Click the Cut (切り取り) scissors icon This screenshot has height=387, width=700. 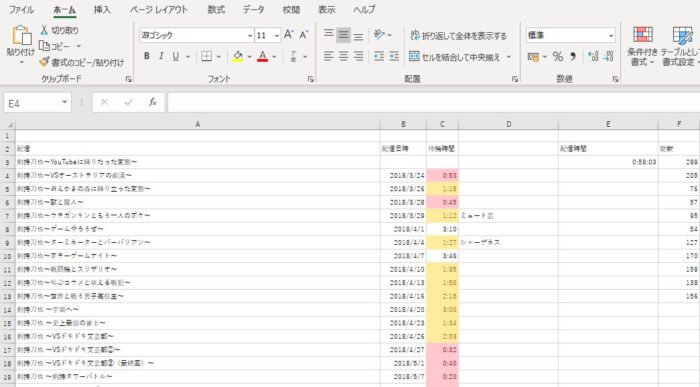click(x=44, y=30)
